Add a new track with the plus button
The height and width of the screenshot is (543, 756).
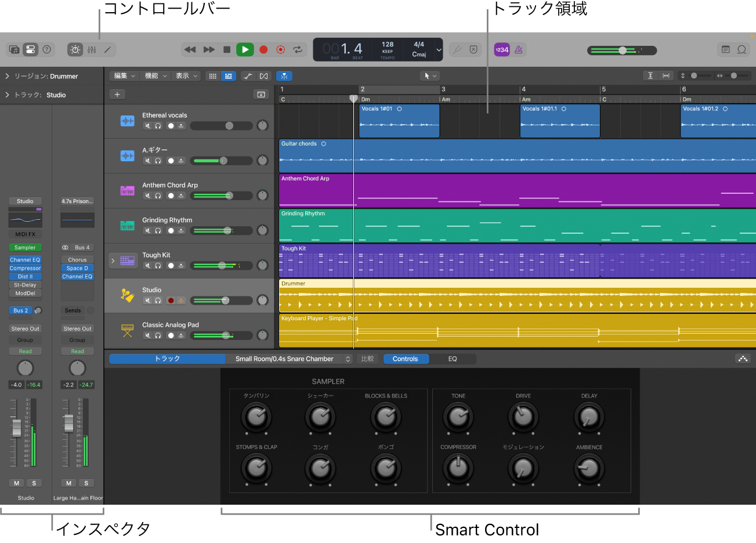117,94
